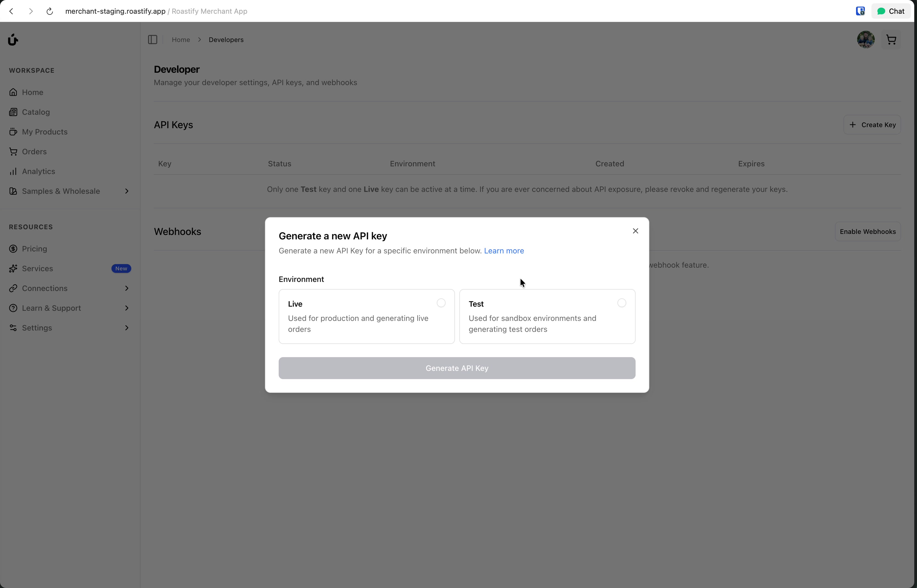Expand the Settings sidebar section
The image size is (917, 588).
click(127, 328)
